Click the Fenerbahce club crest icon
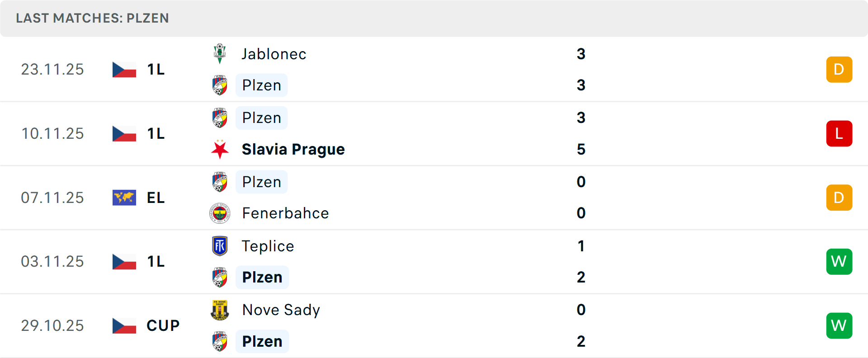868x358 pixels. click(x=220, y=213)
